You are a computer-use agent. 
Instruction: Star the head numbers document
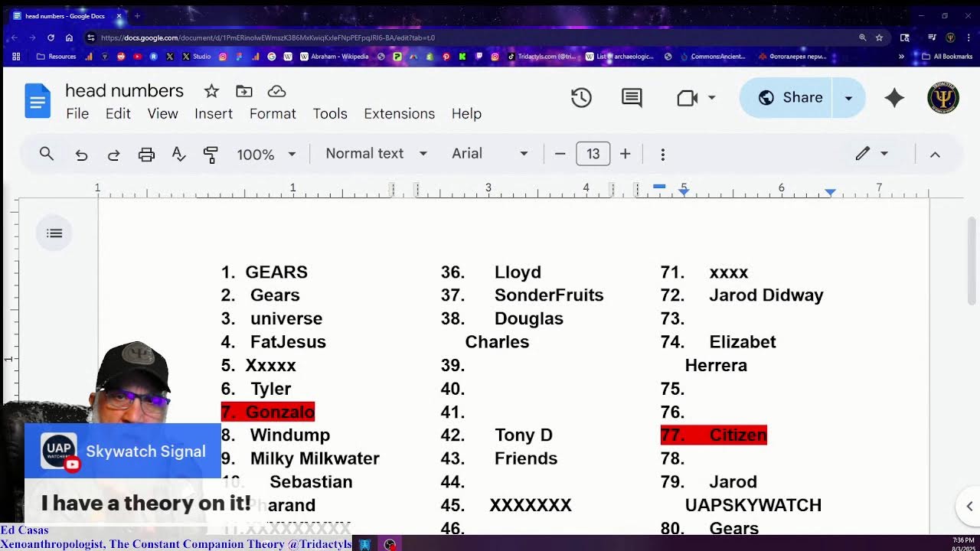pos(211,91)
